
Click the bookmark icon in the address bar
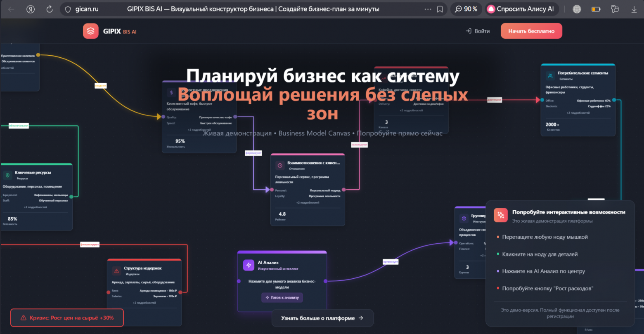[440, 9]
